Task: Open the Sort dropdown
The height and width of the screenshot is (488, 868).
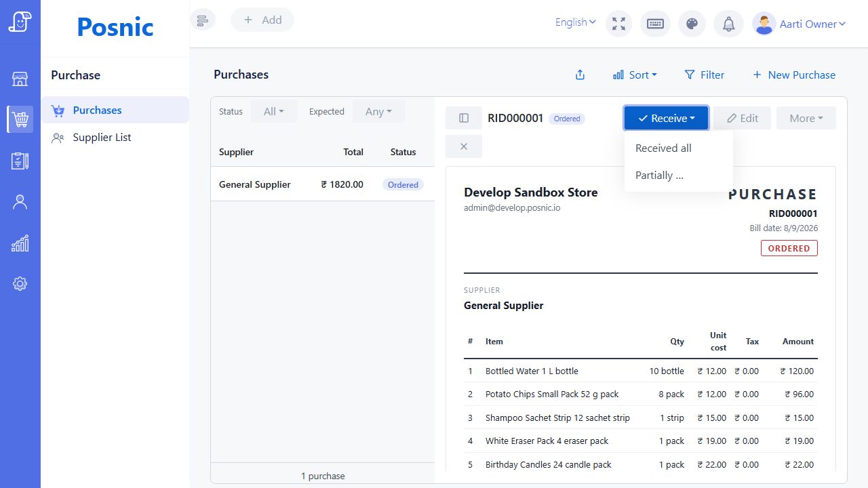Action: pos(635,75)
